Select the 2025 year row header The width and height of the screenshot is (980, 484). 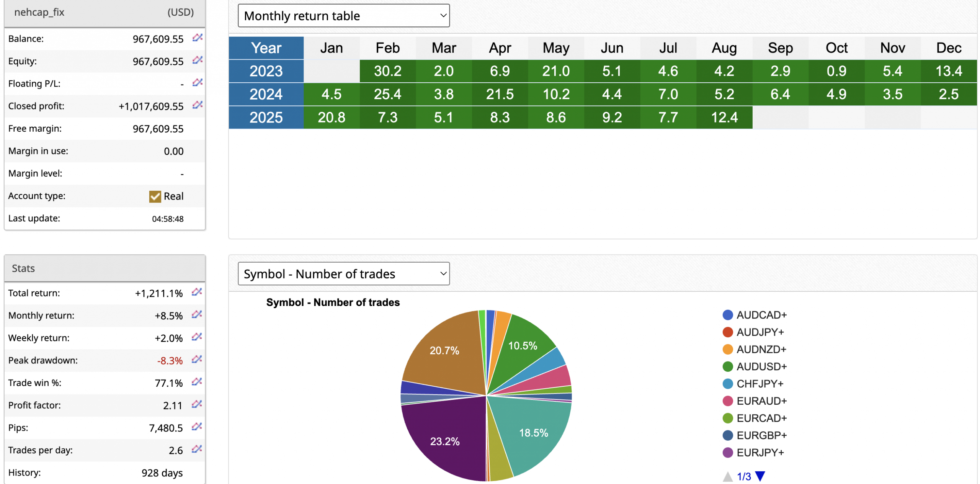tap(266, 117)
